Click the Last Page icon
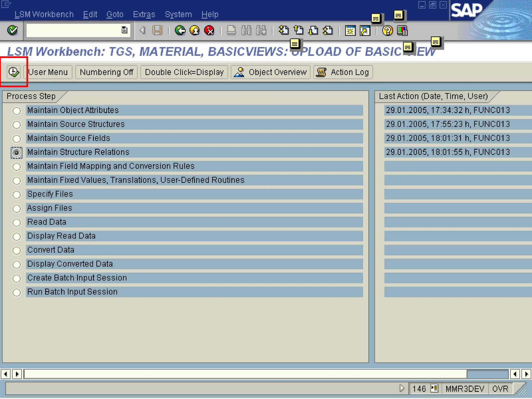Viewport: 532px width, 399px height. coord(328,30)
